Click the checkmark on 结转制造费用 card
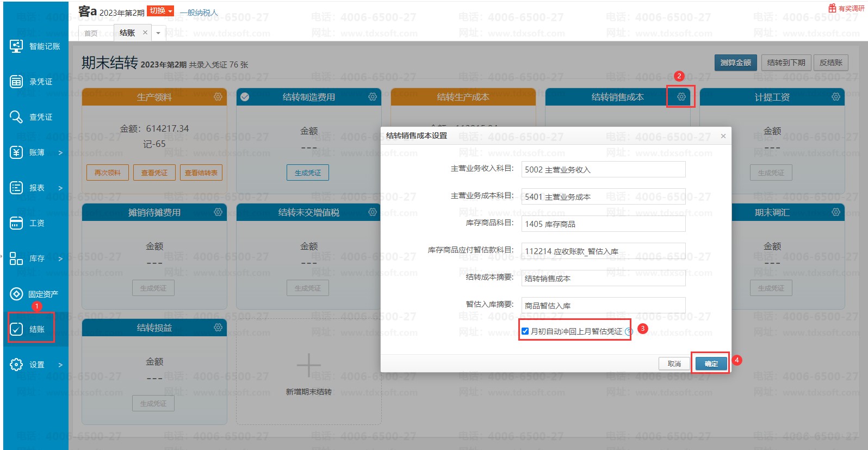868x450 pixels. pos(245,97)
